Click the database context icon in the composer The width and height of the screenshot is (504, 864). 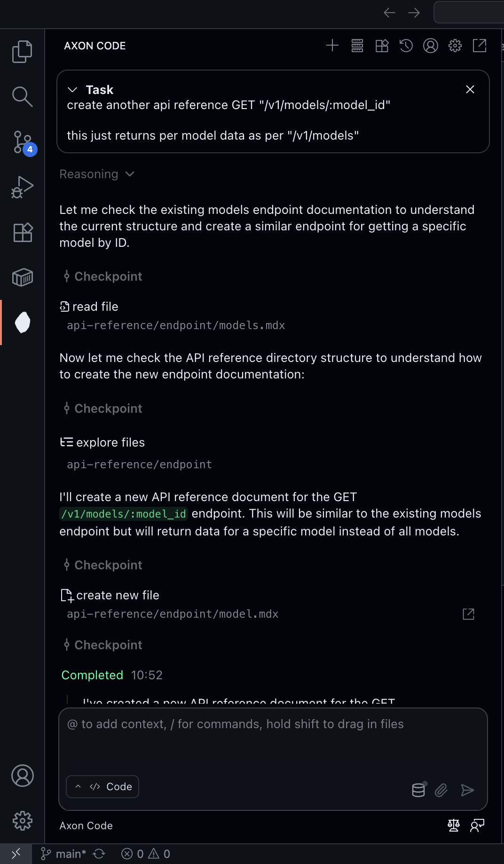pos(418,790)
